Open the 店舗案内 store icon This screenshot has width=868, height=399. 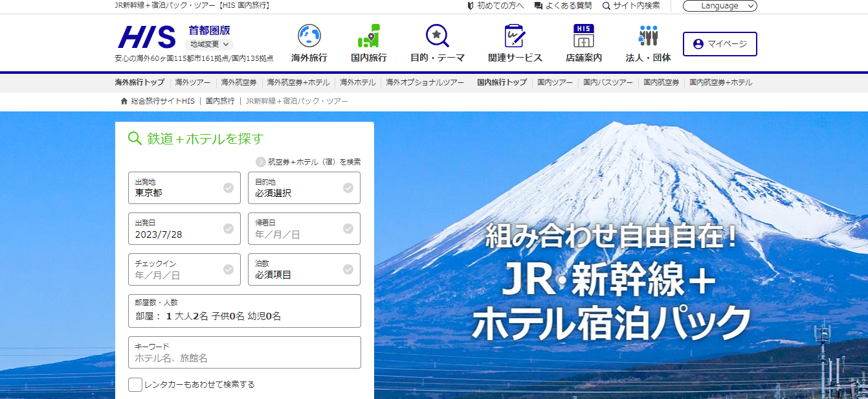click(583, 36)
